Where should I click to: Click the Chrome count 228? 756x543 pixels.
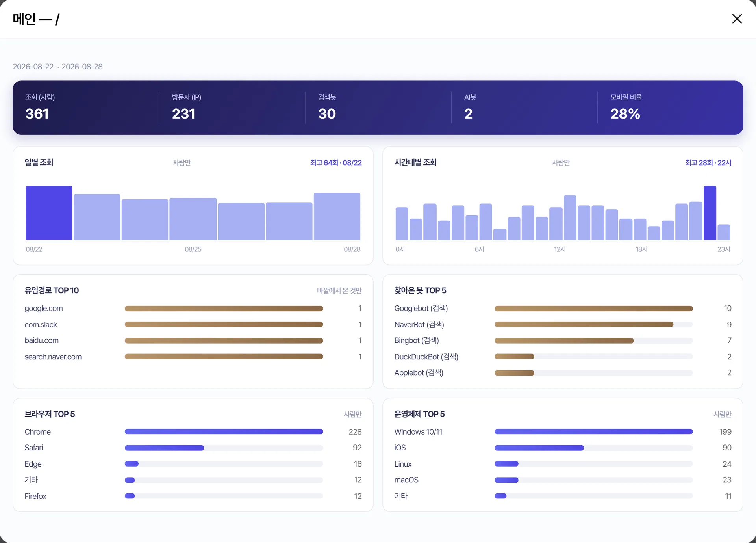pyautogui.click(x=355, y=432)
